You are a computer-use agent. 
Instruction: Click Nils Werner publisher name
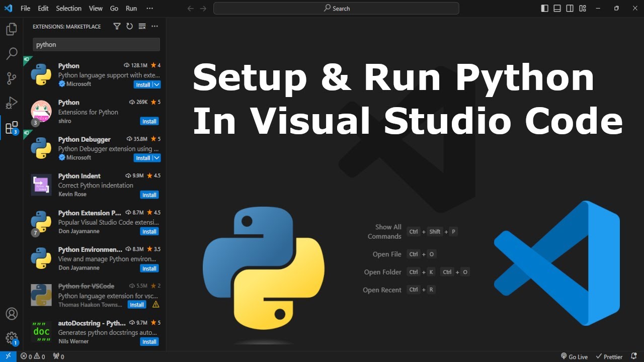coord(73,341)
